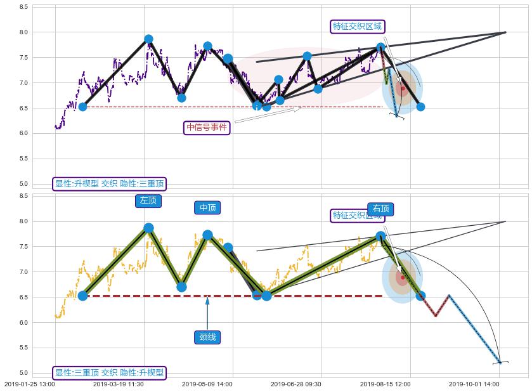Click wedge lines' convergence point in upper chart

pyautogui.click(x=505, y=32)
